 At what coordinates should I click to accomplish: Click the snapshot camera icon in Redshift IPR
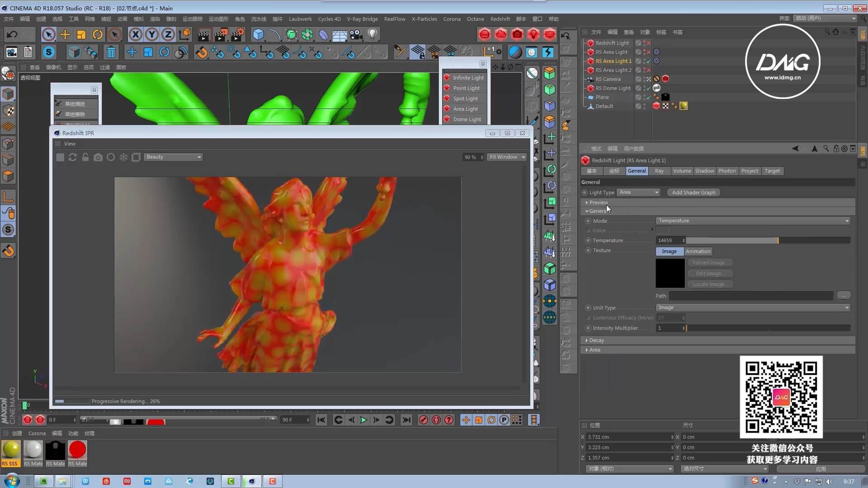tap(98, 157)
